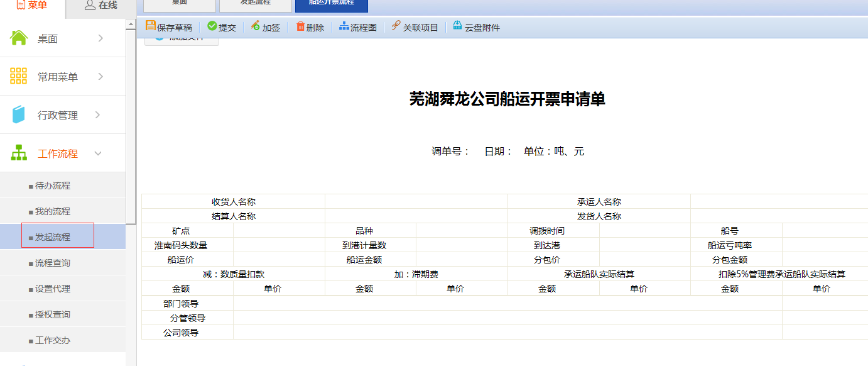The width and height of the screenshot is (868, 366).
Task: Switch to the 在线 sidebar tab
Action: (100, 6)
